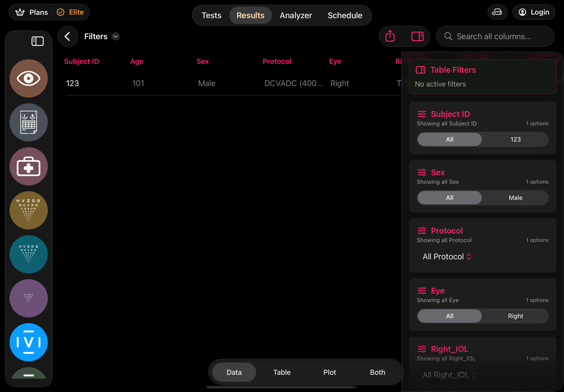Click the table cell DCVADC (400...
The height and width of the screenshot is (392, 564).
coord(293,83)
